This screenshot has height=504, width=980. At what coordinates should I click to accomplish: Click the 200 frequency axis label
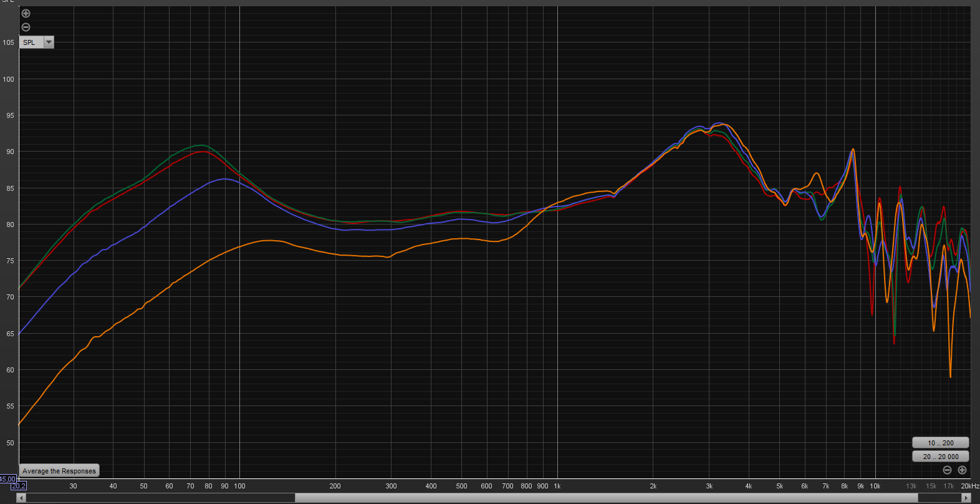[335, 486]
